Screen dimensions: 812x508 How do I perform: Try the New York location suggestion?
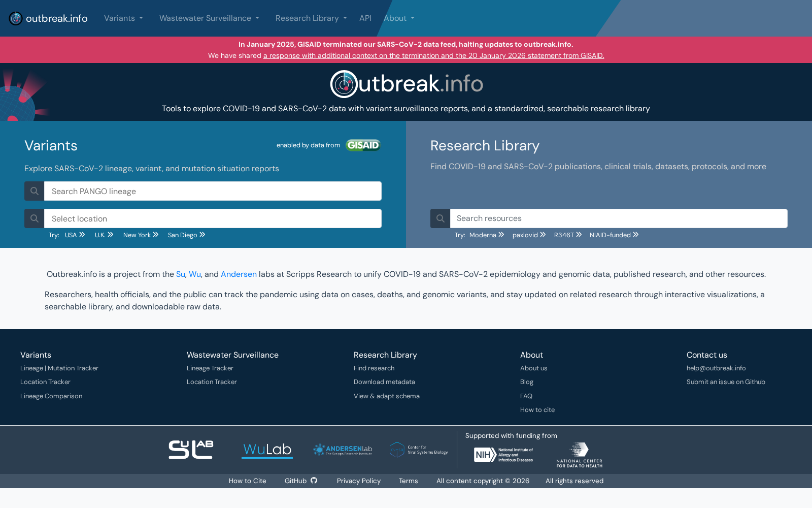pyautogui.click(x=141, y=235)
